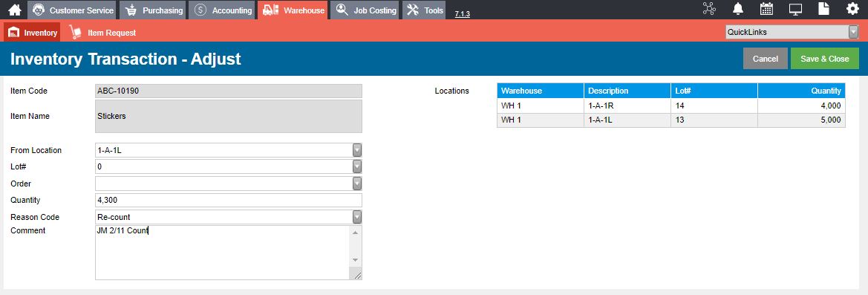Viewport: 868px width, 295px height.
Task: Go to the Home icon
Action: pos(14,10)
